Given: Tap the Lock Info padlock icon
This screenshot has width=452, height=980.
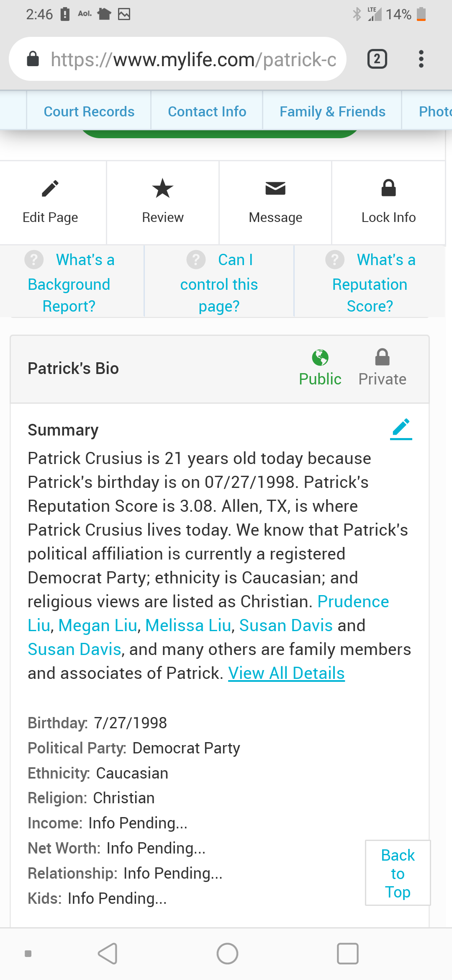Looking at the screenshot, I should click(388, 189).
